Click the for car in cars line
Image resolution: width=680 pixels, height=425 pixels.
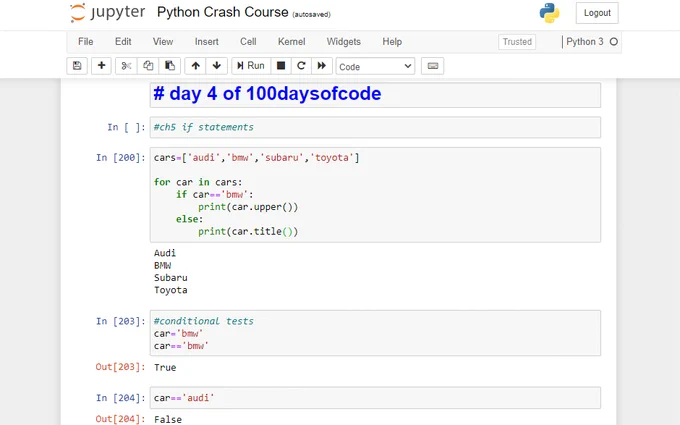tap(198, 182)
